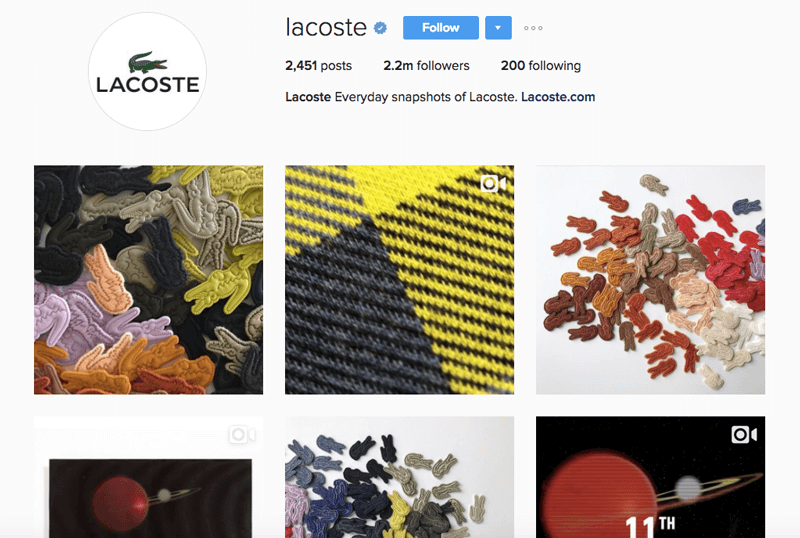This screenshot has height=538, width=800.
Task: Click the Lacoste crocodile profile picture
Action: [x=147, y=71]
